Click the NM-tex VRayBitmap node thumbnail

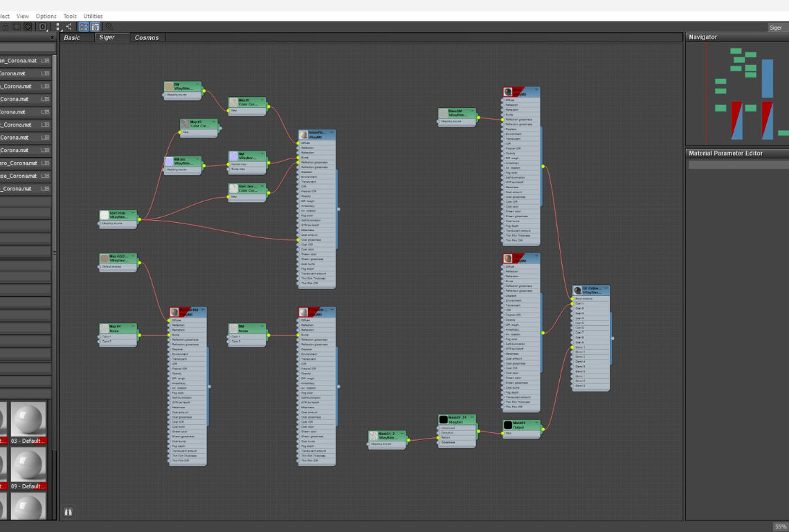coord(169,161)
